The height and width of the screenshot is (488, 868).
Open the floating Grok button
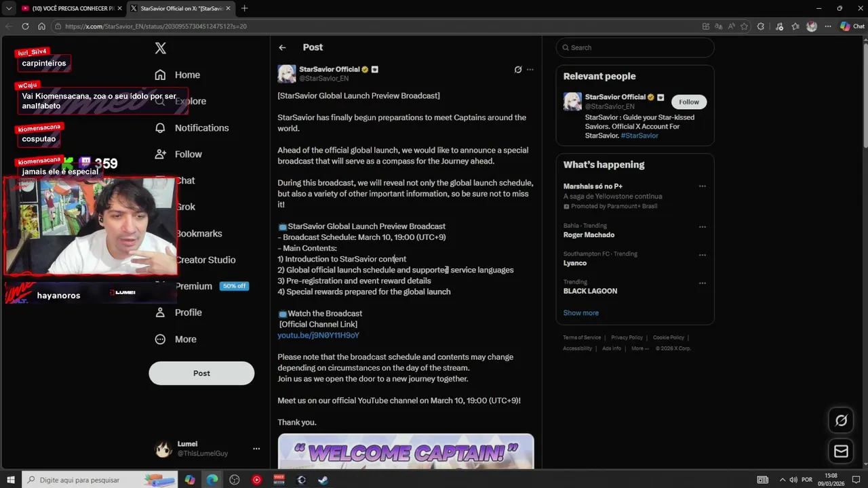click(x=841, y=421)
